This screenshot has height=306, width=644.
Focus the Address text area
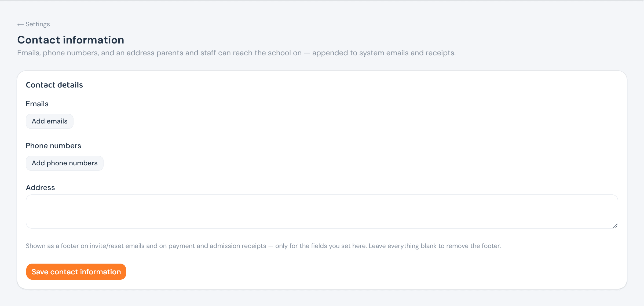pos(322,212)
